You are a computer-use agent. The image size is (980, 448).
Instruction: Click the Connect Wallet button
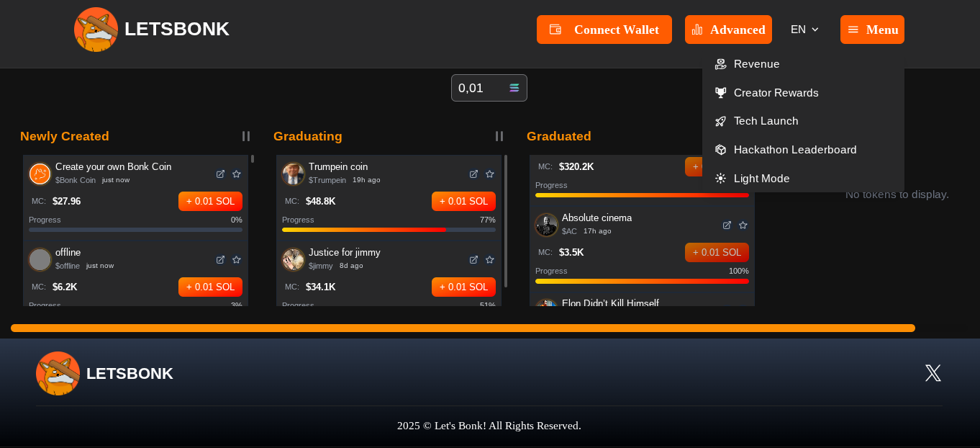pos(604,30)
